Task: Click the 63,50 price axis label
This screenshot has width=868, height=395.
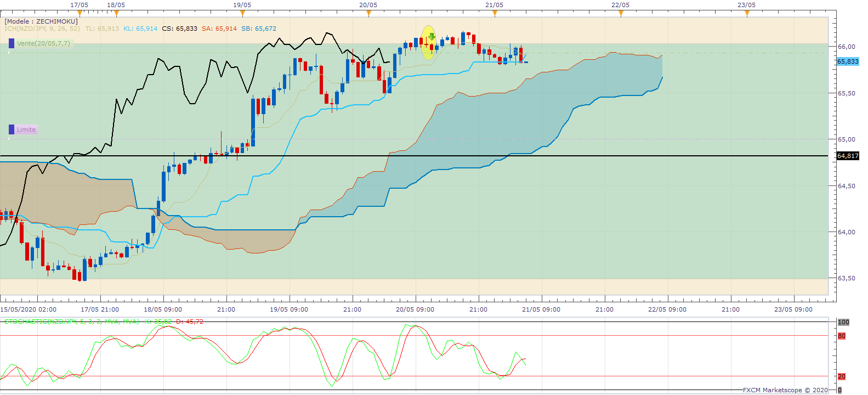Action: point(847,278)
